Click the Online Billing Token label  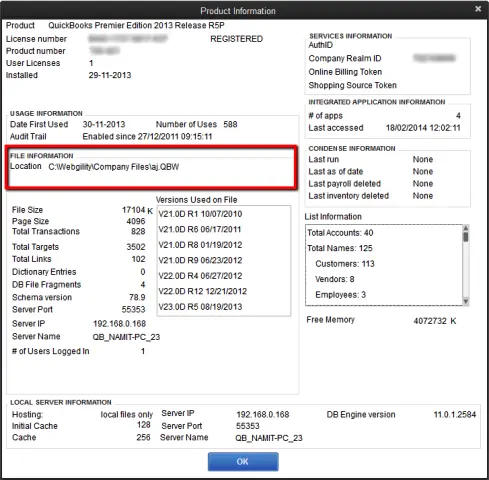(345, 72)
